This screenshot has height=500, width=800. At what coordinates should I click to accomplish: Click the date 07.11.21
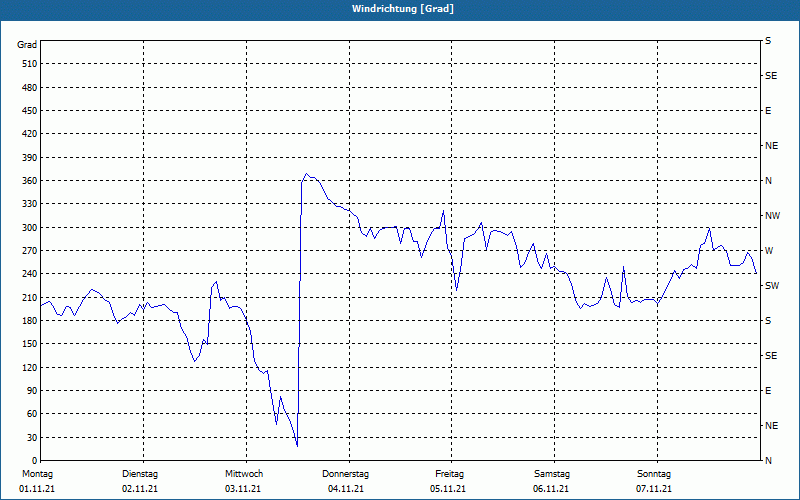coord(654,489)
